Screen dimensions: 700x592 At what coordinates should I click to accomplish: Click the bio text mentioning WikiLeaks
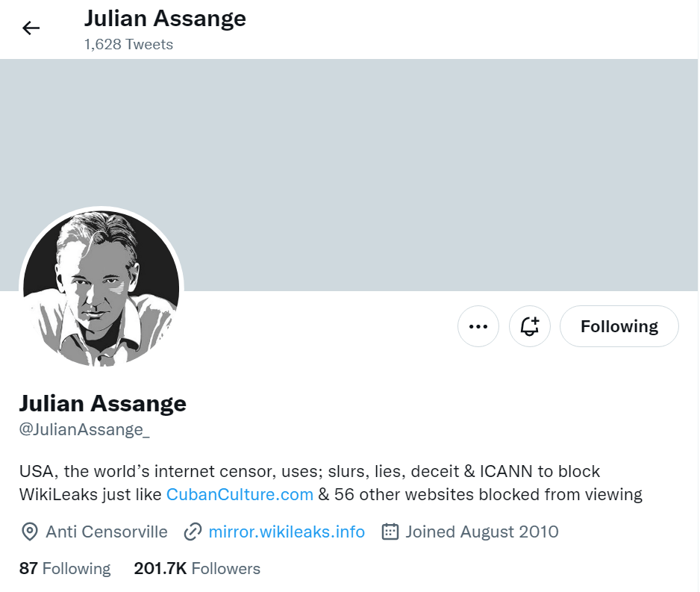click(309, 472)
